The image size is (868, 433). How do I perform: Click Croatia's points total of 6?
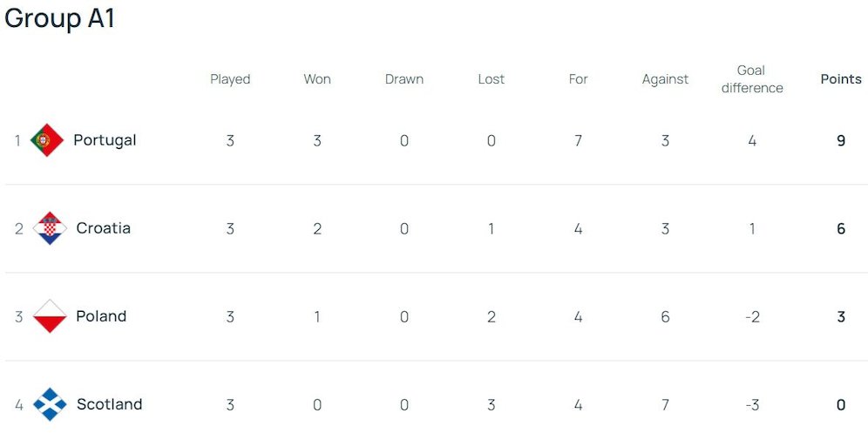[x=841, y=228]
